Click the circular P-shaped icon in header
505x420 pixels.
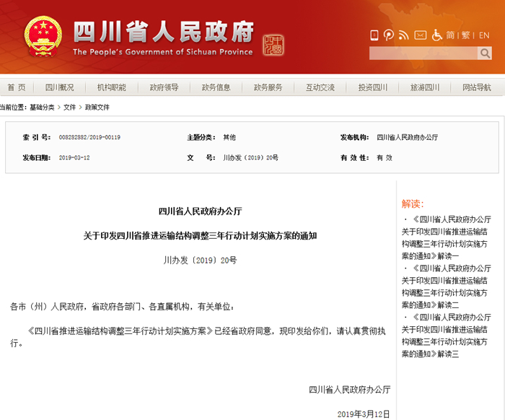point(389,35)
